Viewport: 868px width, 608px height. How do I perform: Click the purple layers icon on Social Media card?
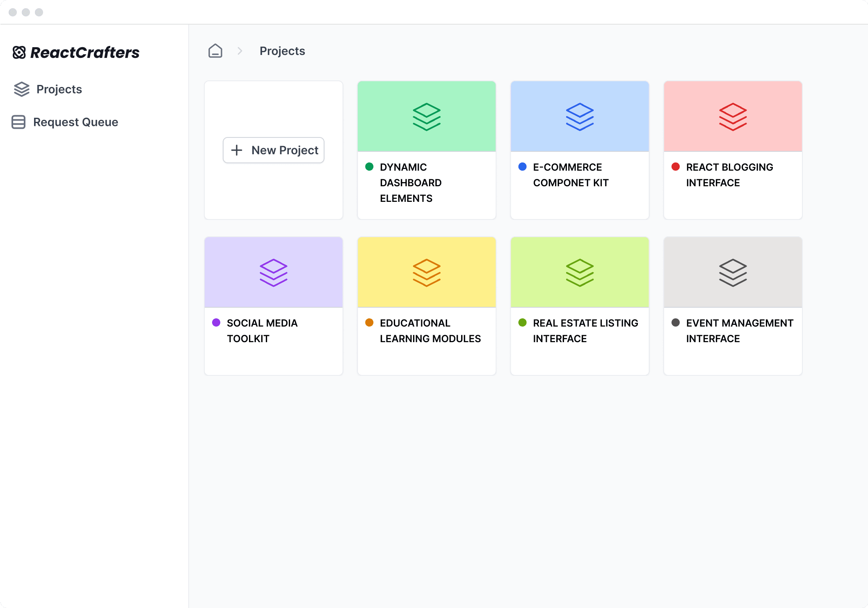[274, 273]
